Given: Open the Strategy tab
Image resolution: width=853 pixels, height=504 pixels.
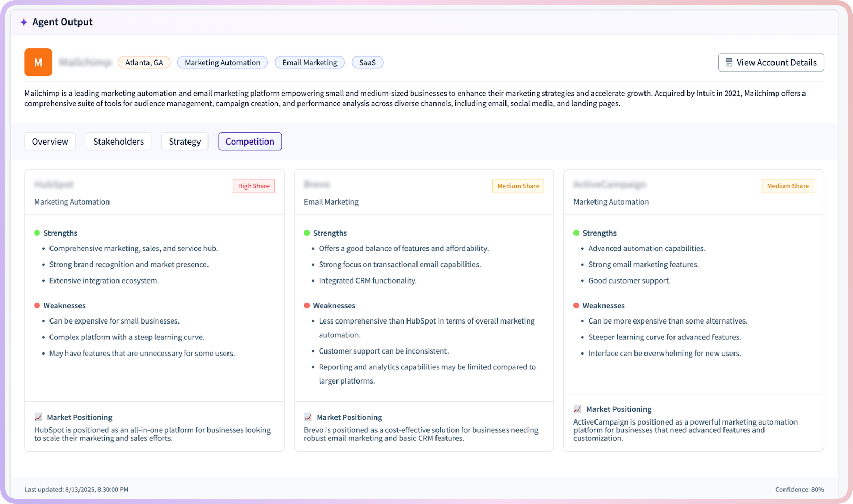Looking at the screenshot, I should pyautogui.click(x=185, y=142).
